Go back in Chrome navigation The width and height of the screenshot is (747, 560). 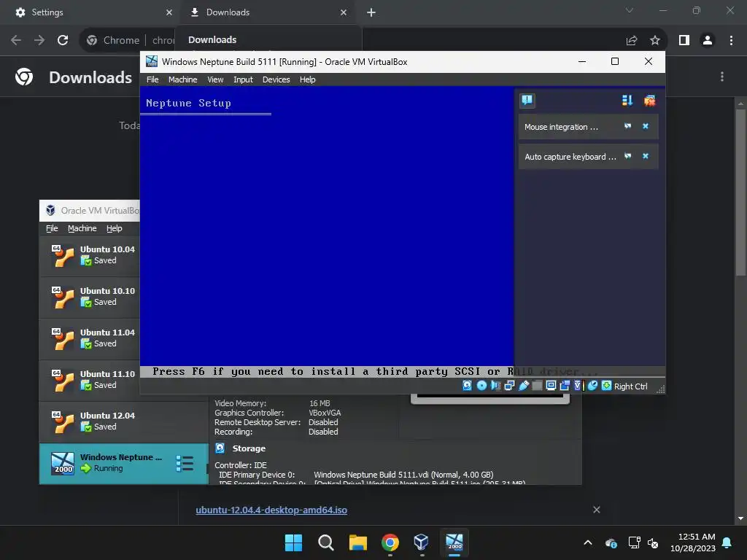click(16, 40)
